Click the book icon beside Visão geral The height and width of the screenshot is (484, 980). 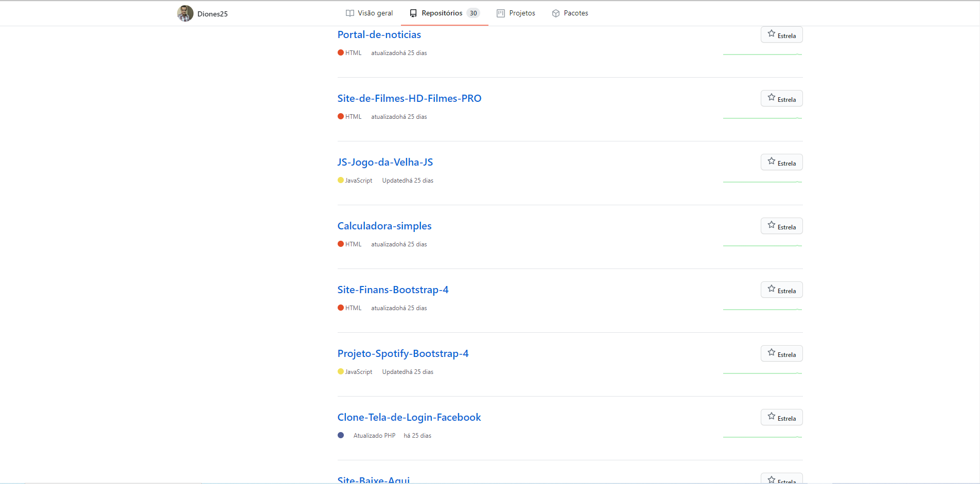(x=350, y=13)
